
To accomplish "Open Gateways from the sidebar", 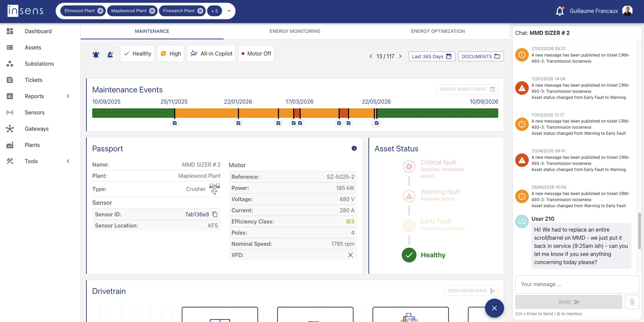I will point(37,129).
